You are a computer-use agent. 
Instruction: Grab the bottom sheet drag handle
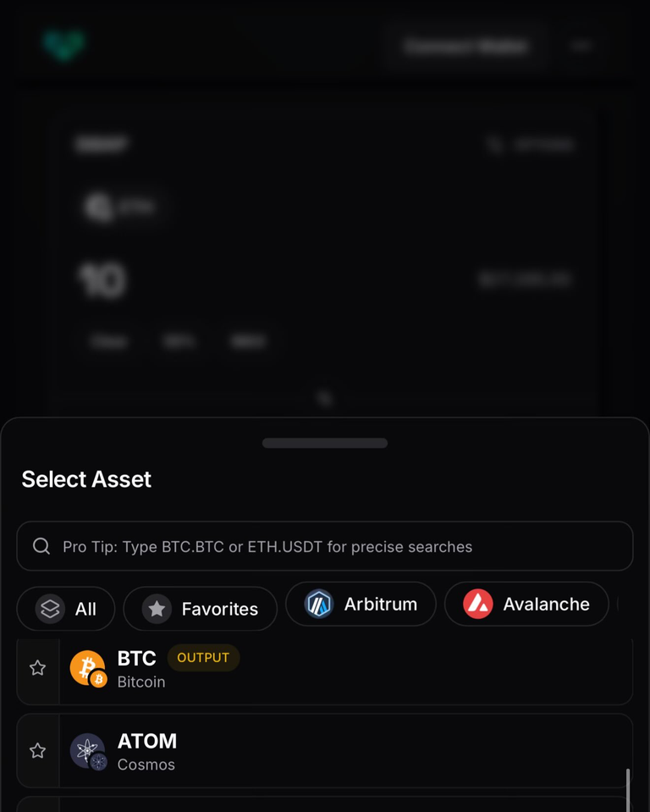pyautogui.click(x=325, y=443)
